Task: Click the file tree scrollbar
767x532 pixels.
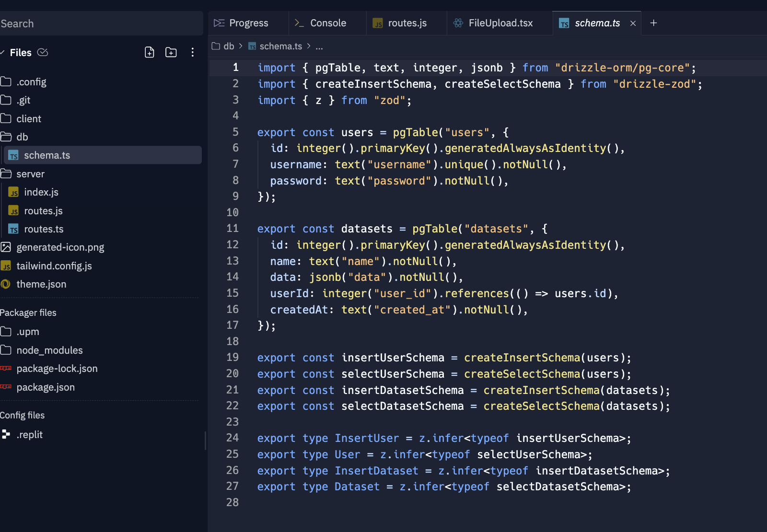Action: point(205,440)
